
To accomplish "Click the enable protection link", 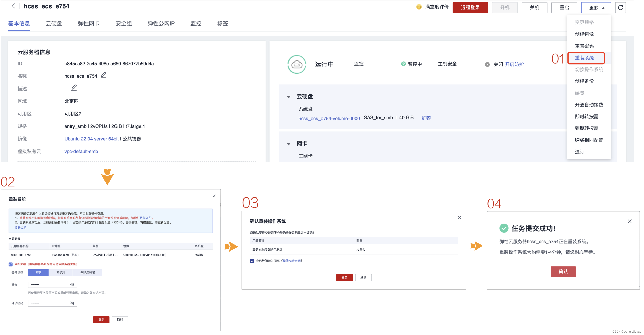I will point(514,64).
